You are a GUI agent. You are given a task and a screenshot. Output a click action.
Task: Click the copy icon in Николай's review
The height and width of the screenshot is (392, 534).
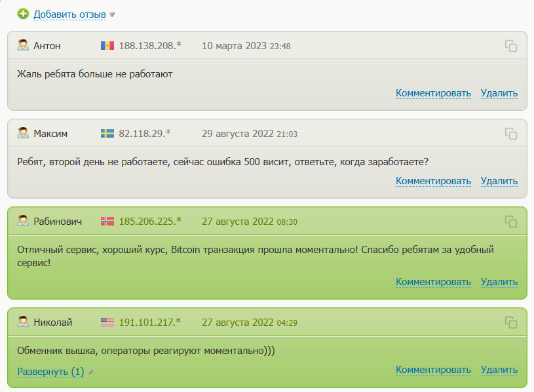click(x=511, y=322)
